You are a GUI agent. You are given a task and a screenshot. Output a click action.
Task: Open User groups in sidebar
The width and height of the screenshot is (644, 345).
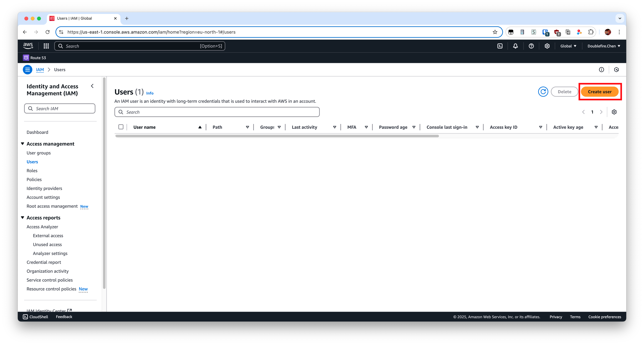pos(39,153)
